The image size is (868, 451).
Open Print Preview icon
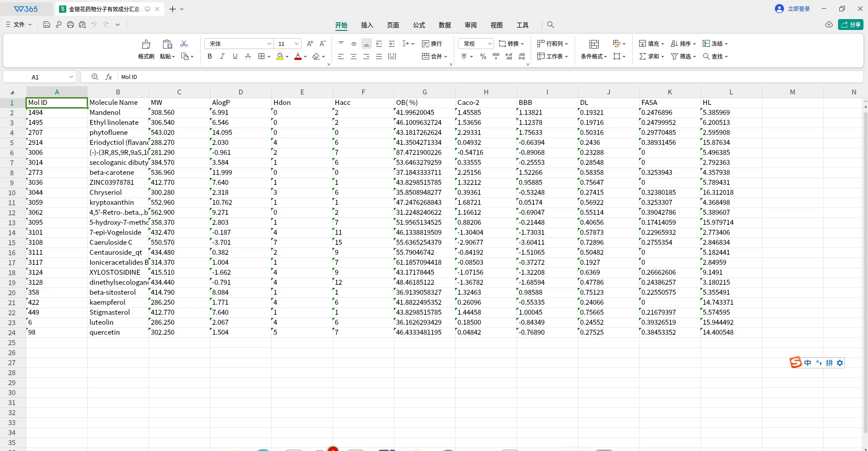tap(82, 25)
